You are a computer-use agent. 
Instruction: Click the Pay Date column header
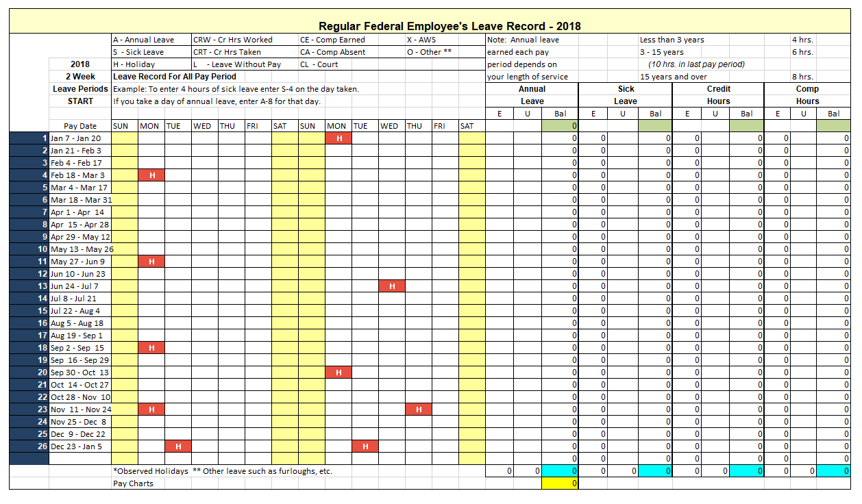pyautogui.click(x=80, y=126)
